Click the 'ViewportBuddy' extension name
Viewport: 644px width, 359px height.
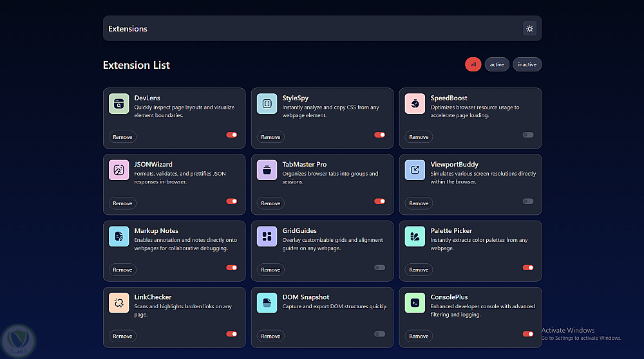pos(454,165)
